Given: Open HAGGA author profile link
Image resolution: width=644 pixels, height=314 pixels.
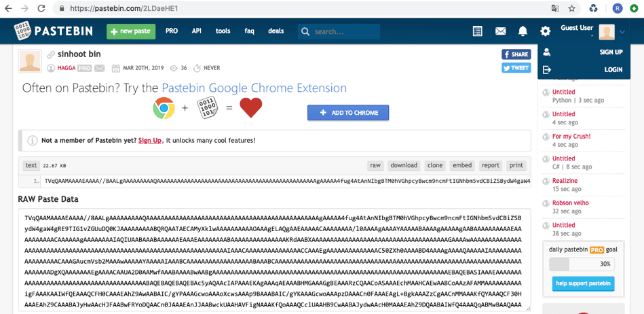Looking at the screenshot, I should pos(67,69).
